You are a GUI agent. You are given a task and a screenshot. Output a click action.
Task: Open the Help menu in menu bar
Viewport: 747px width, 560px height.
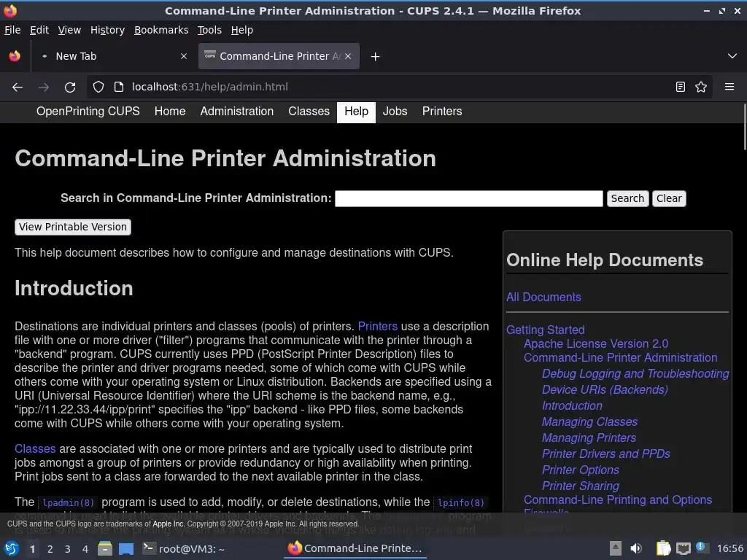point(242,30)
